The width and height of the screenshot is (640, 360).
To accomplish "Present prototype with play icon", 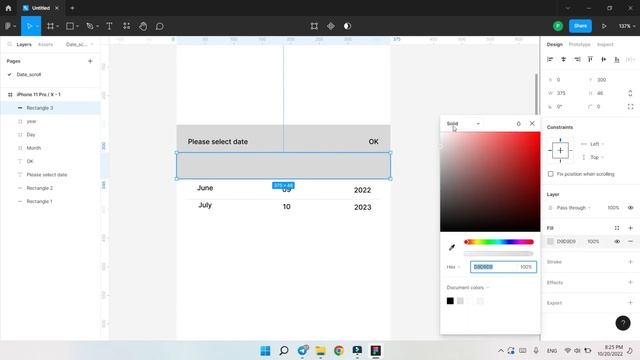I will [604, 26].
